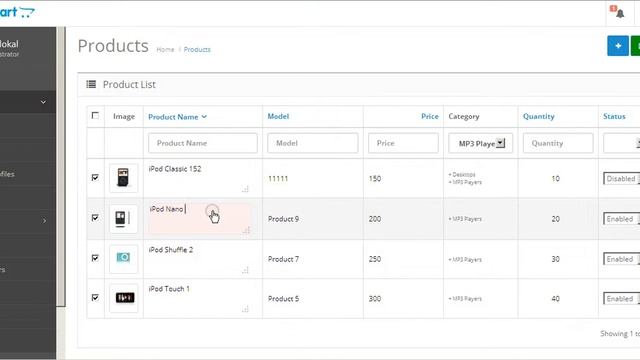The height and width of the screenshot is (360, 640).
Task: Focus the Model filter field
Action: click(x=313, y=143)
